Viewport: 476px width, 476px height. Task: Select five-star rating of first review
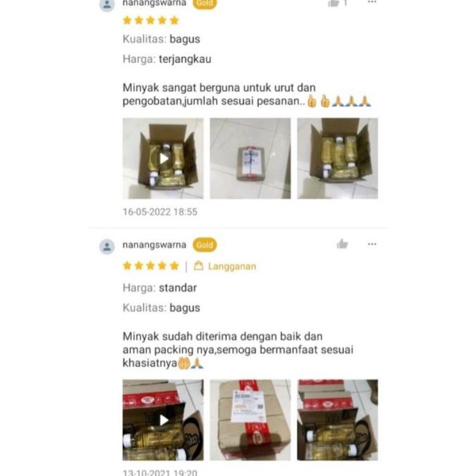click(x=151, y=20)
